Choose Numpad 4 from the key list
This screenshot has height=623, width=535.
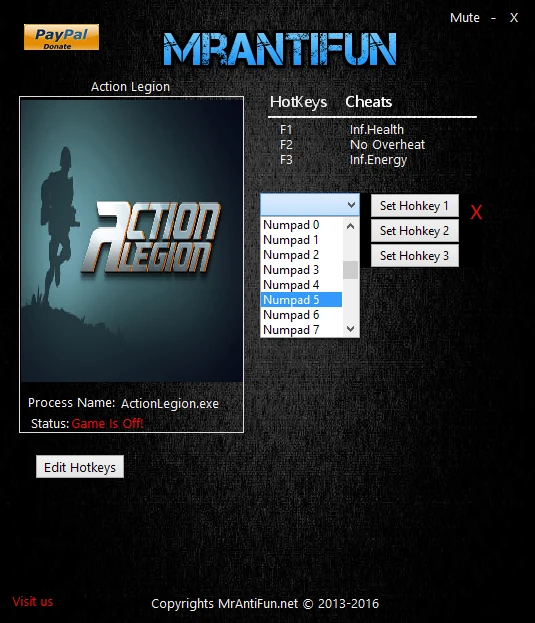coord(301,285)
